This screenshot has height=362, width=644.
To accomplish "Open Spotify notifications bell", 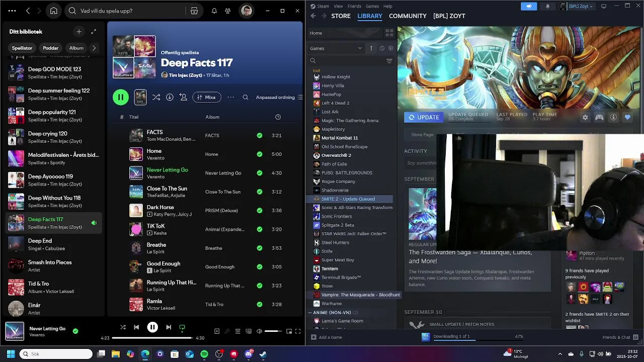I will pos(214,11).
